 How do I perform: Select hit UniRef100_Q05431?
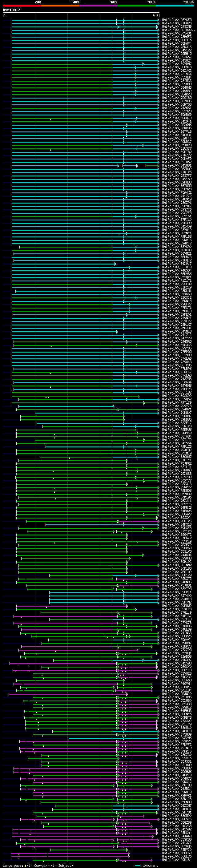[177, 33]
